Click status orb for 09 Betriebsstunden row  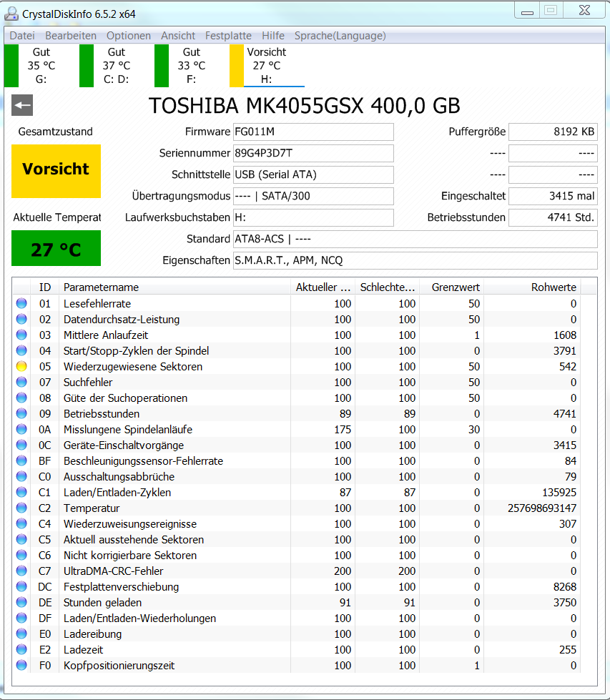[x=21, y=414]
